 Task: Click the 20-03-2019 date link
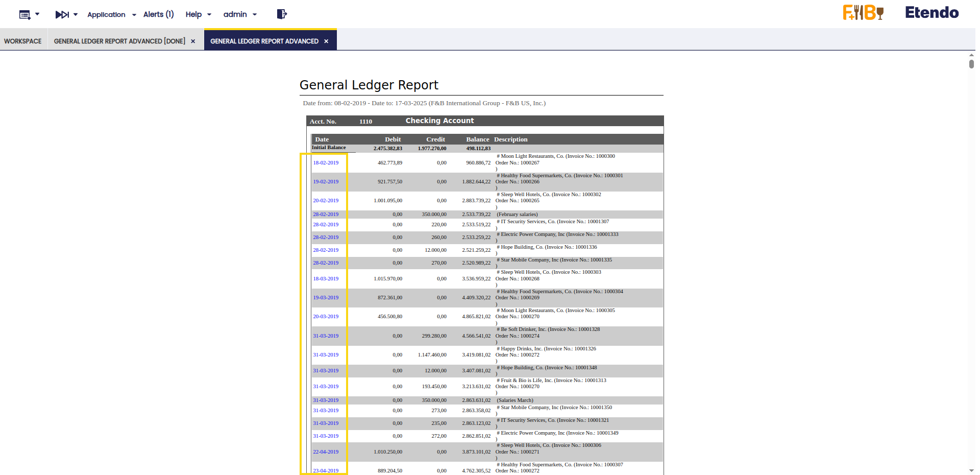pos(326,317)
